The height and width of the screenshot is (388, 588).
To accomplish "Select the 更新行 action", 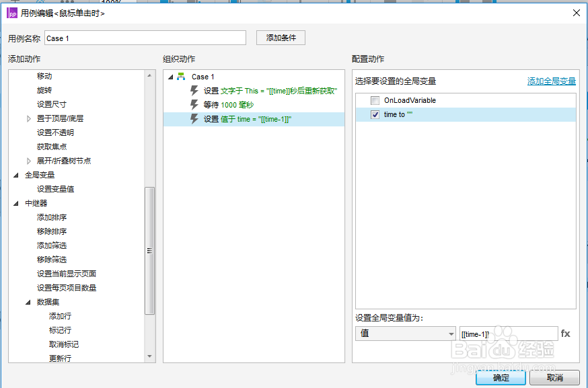I will 60,358.
